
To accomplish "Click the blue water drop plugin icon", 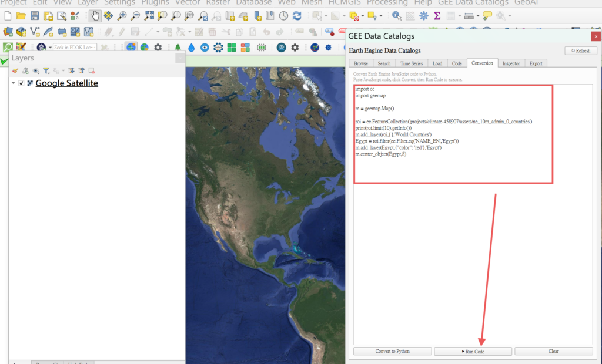I will (192, 47).
